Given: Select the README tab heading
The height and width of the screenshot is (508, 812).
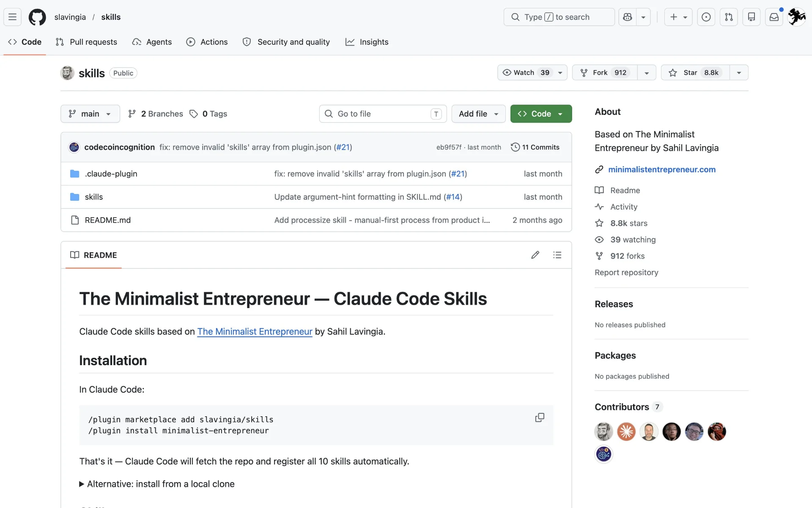Looking at the screenshot, I should point(93,255).
